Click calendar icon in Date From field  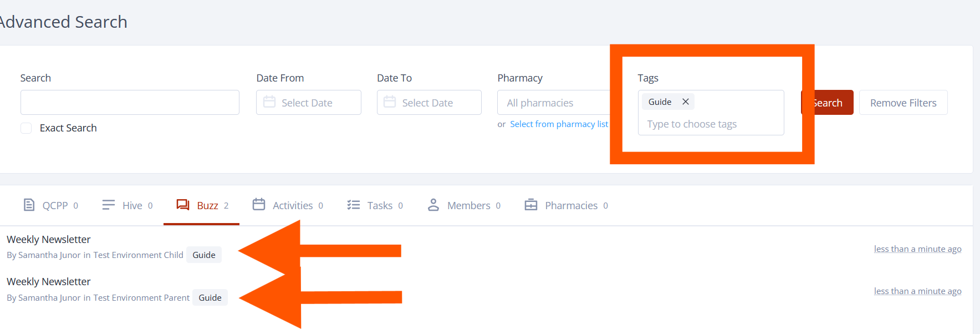point(269,102)
